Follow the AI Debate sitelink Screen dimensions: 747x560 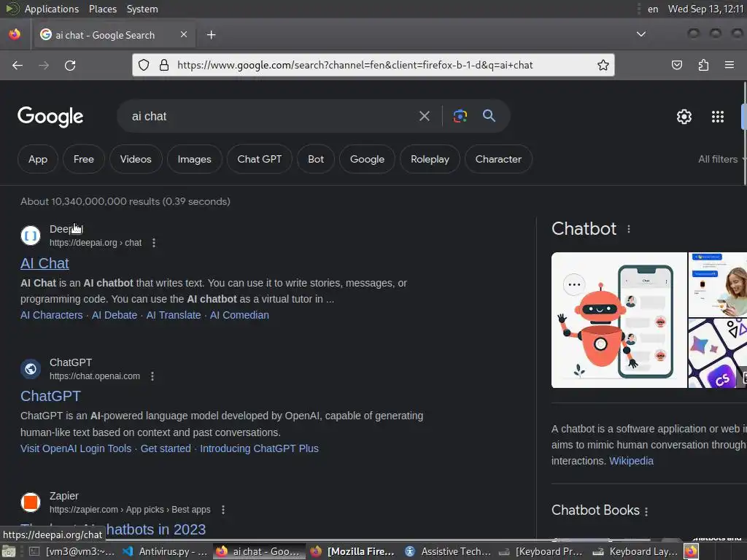[x=115, y=315]
